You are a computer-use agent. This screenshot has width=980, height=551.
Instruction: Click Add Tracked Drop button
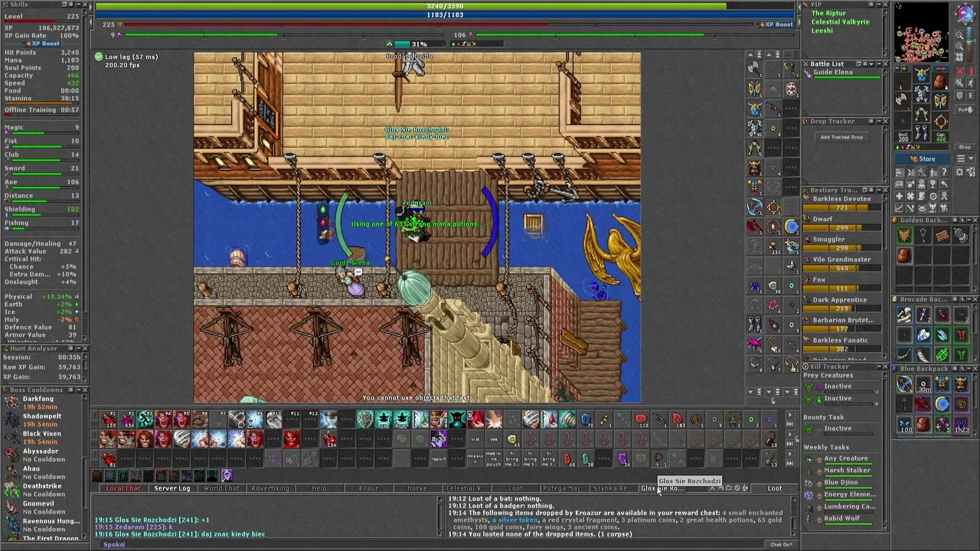click(x=841, y=138)
